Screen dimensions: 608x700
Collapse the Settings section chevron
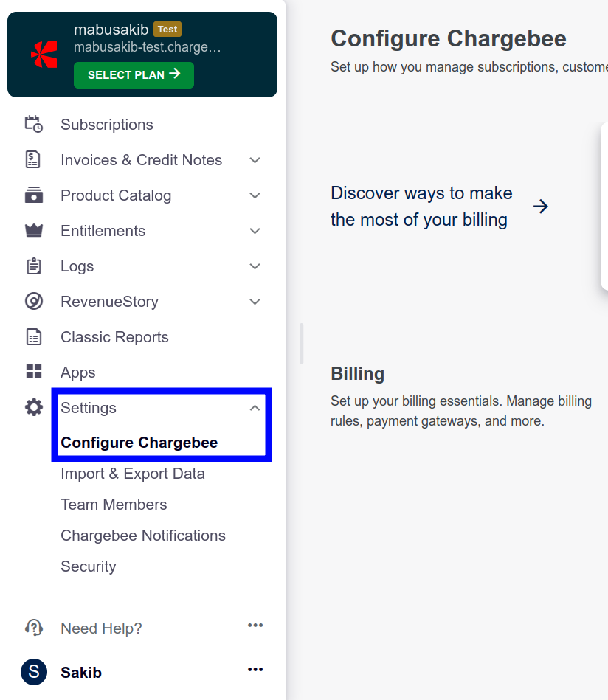(255, 408)
